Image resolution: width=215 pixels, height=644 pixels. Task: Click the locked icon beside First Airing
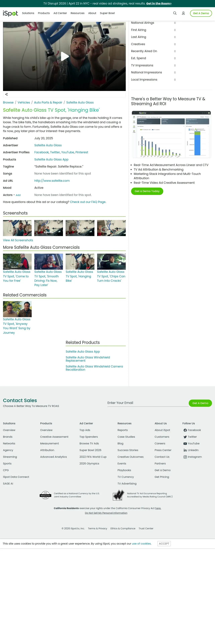175,30
